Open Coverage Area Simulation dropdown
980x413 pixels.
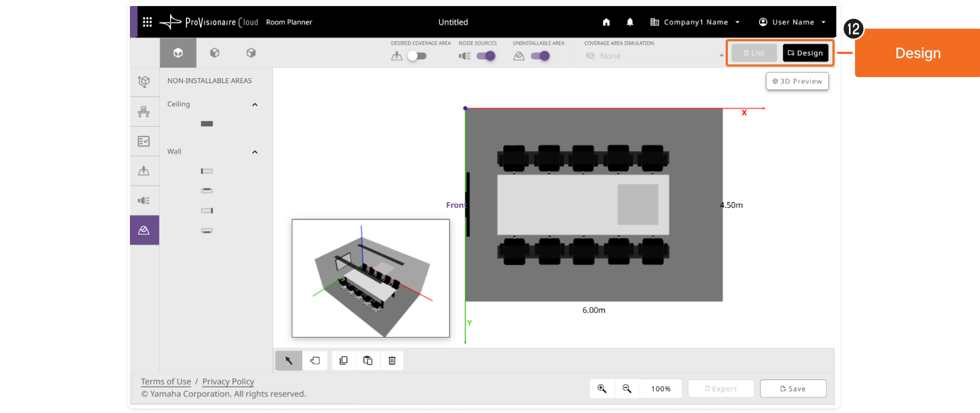pyautogui.click(x=654, y=56)
